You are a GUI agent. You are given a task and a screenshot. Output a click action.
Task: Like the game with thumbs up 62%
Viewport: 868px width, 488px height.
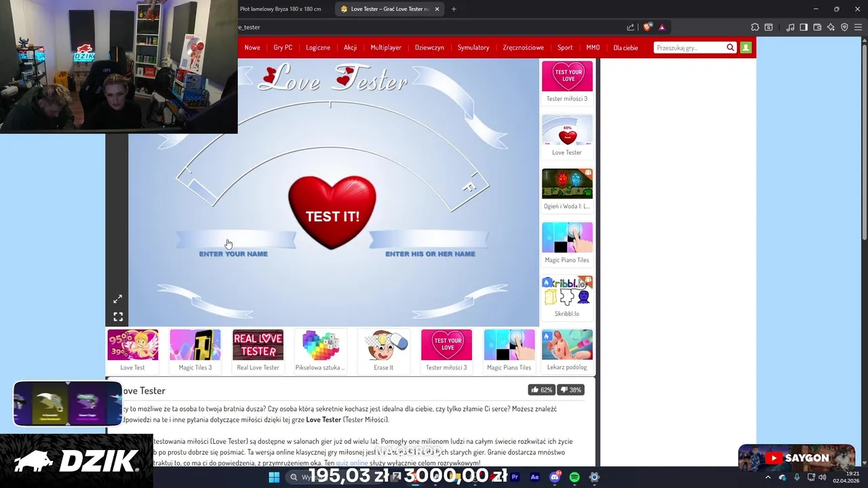pyautogui.click(x=542, y=390)
